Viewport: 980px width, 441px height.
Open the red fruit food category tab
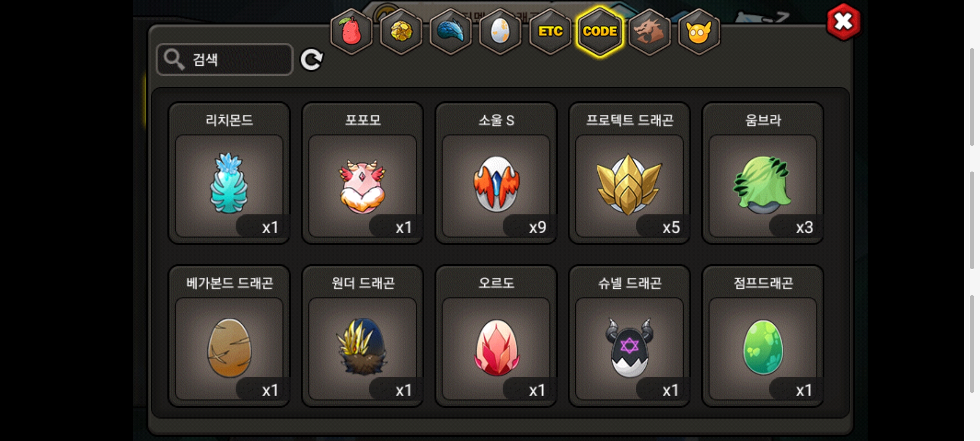click(x=351, y=32)
